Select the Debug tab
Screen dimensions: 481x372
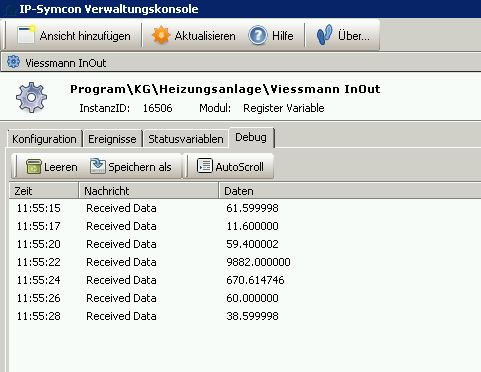point(251,137)
